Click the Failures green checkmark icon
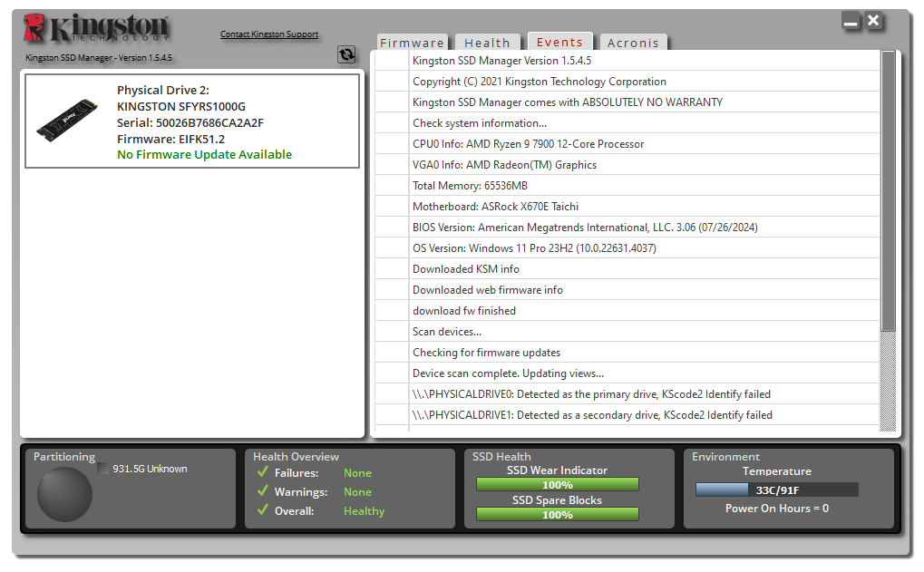Screen dimensions: 924x572 (263, 472)
